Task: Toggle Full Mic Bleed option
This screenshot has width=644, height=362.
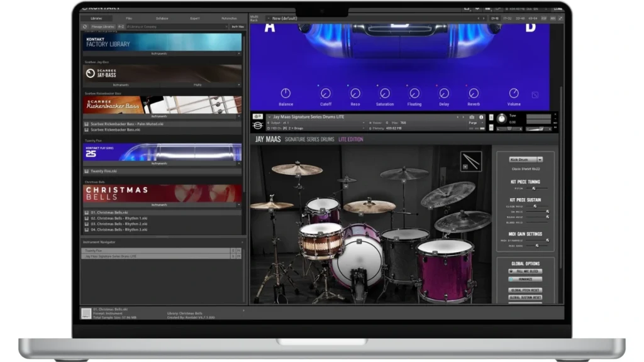Action: pos(525,271)
